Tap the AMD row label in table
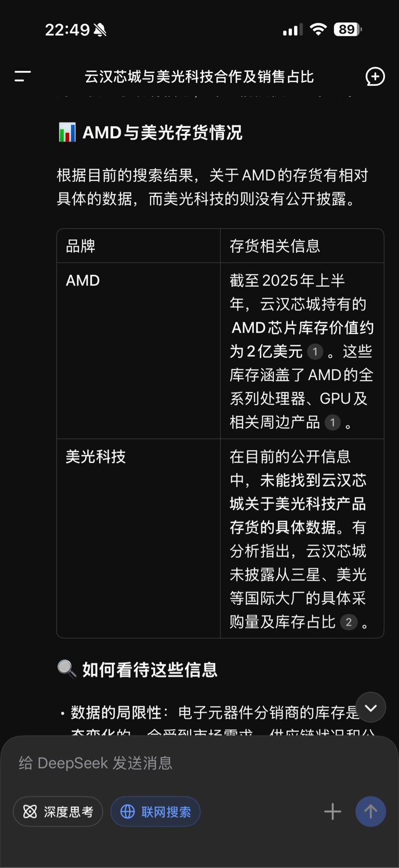Viewport: 399px width, 868px height. 83,281
